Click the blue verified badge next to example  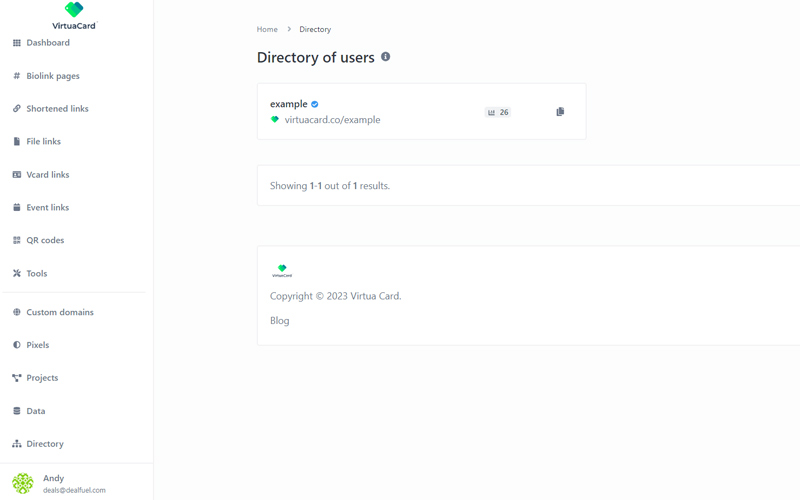[315, 104]
